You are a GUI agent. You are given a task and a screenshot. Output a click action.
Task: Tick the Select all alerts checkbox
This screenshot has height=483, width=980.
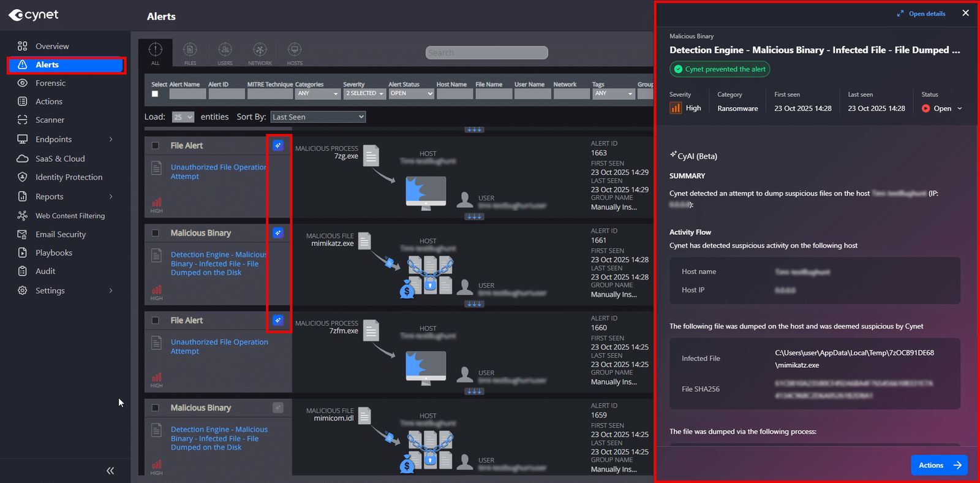155,94
